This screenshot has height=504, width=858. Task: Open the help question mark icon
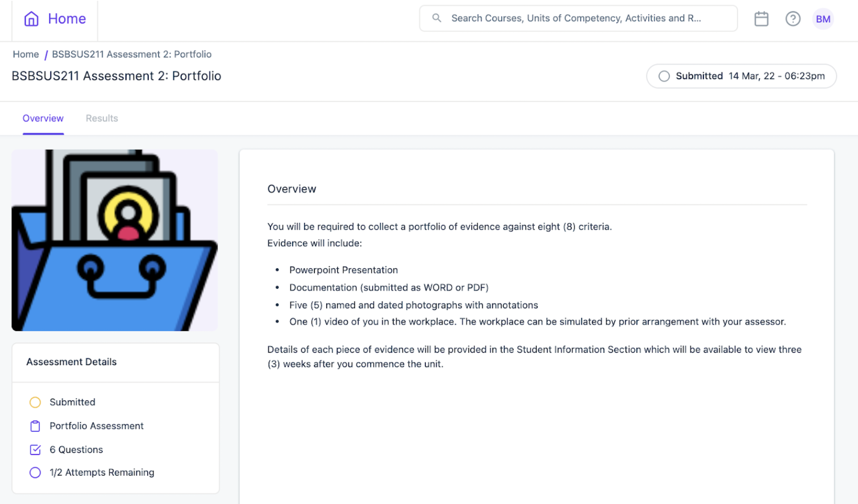click(x=793, y=19)
